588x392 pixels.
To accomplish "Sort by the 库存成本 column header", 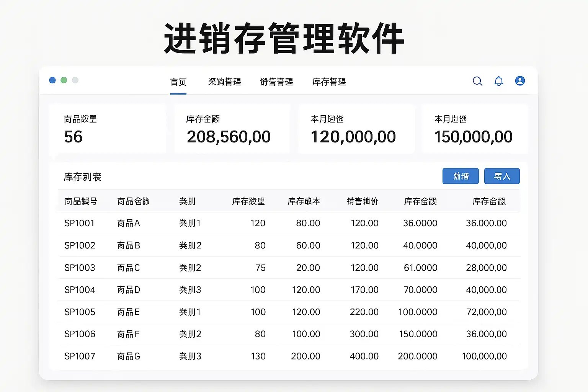I will [304, 201].
